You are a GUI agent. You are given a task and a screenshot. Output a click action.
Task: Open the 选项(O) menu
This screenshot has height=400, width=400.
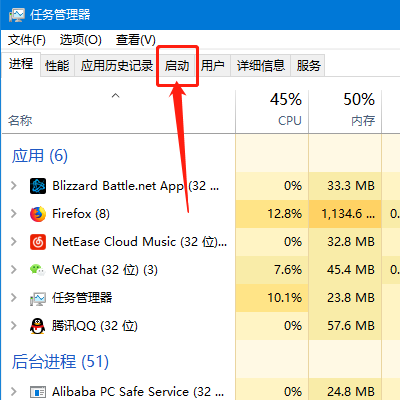pyautogui.click(x=81, y=40)
